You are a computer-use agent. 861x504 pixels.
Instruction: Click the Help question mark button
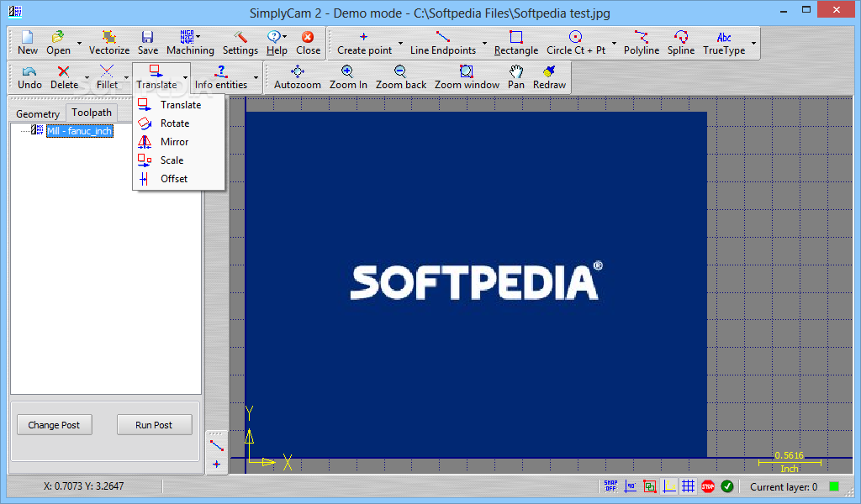point(276,43)
